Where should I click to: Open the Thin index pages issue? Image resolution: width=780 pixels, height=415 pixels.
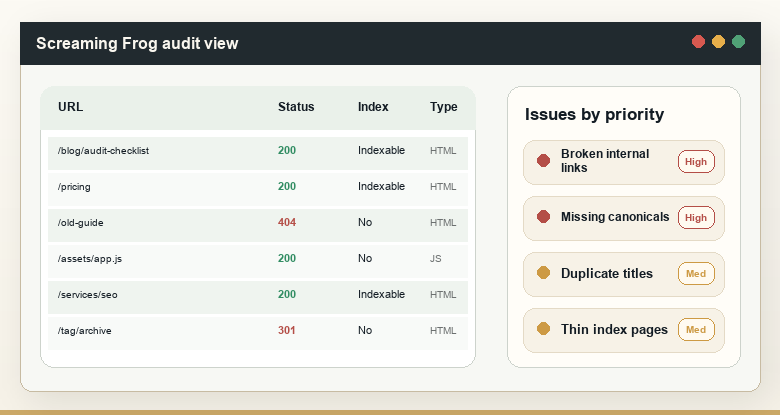click(x=624, y=330)
